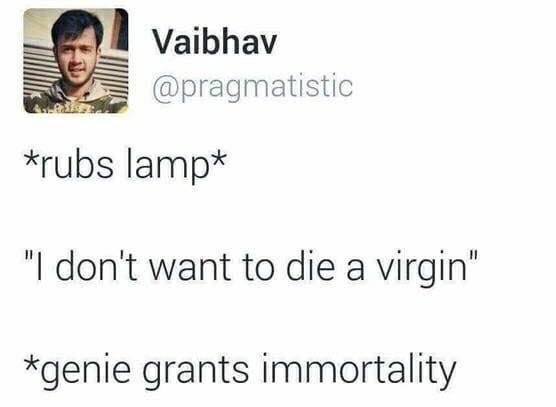Open Vaibhav's profile picture
The image size is (556, 407).
(76, 61)
